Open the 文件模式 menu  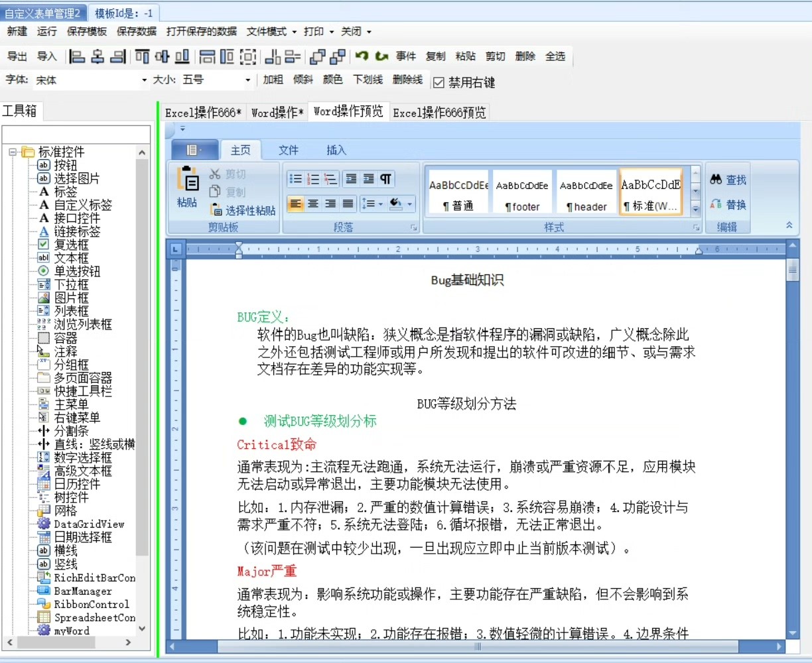coord(271,31)
